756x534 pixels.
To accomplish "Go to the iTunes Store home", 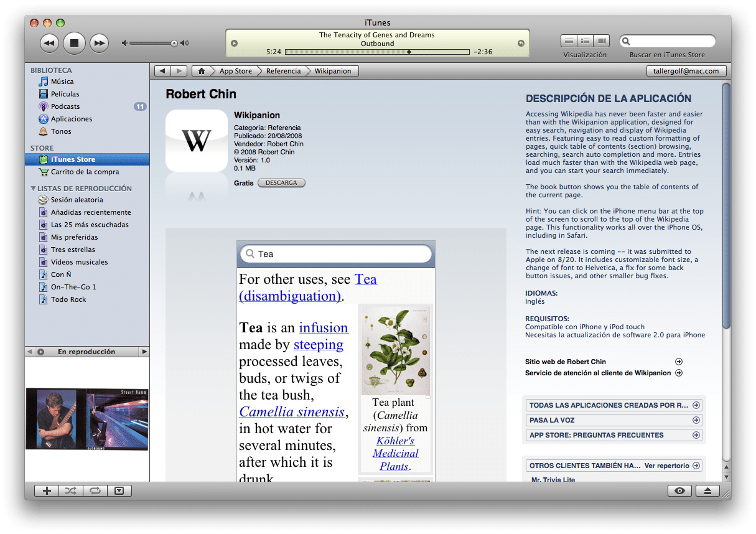I will click(202, 71).
